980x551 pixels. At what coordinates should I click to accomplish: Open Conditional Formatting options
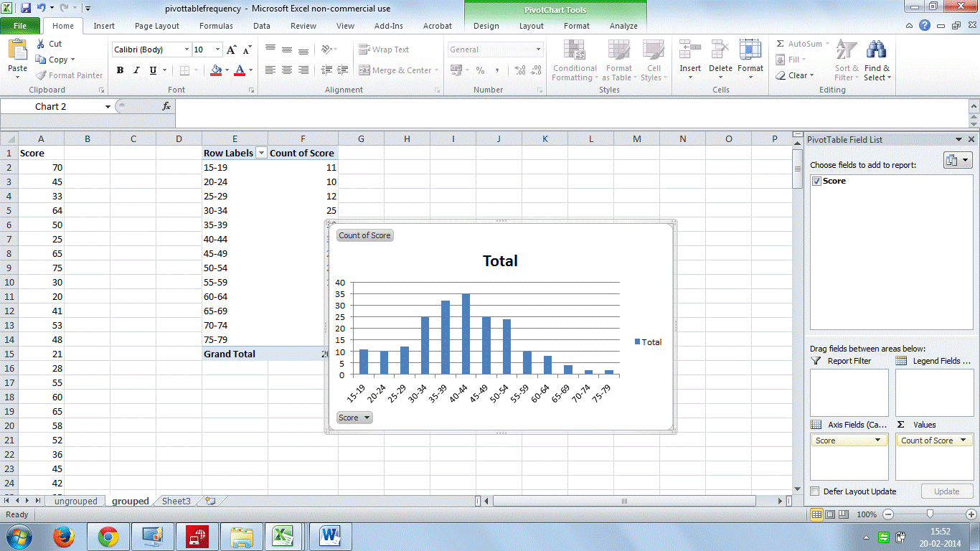click(x=574, y=61)
